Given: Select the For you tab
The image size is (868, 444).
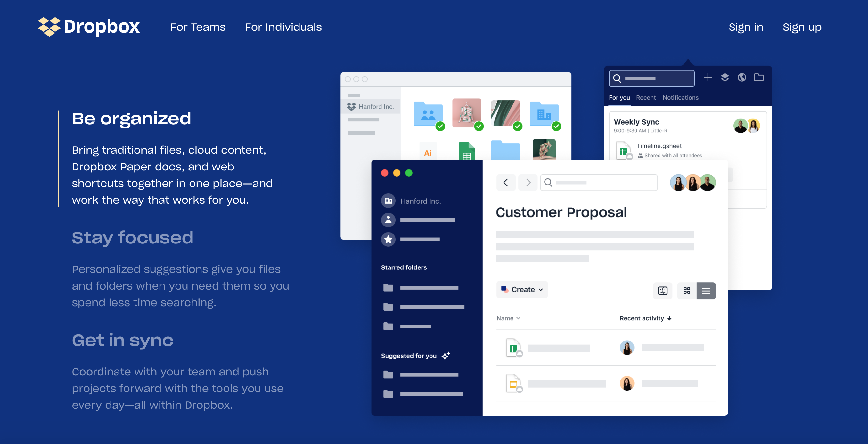Looking at the screenshot, I should pos(619,97).
